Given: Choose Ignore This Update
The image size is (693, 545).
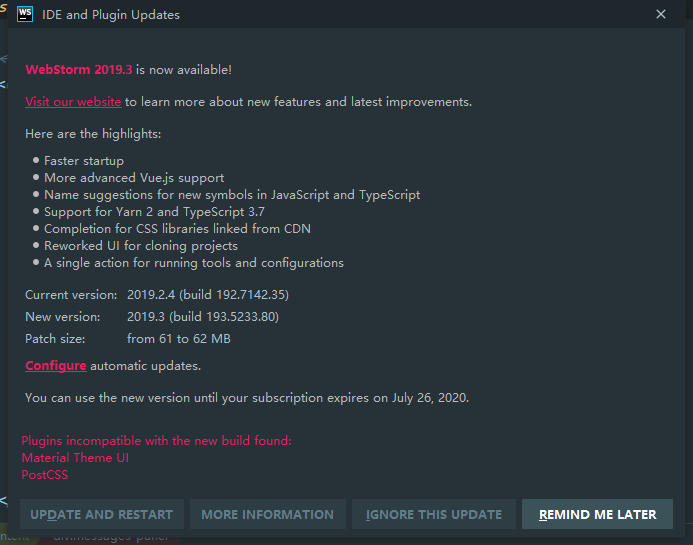Looking at the screenshot, I should pyautogui.click(x=434, y=514).
